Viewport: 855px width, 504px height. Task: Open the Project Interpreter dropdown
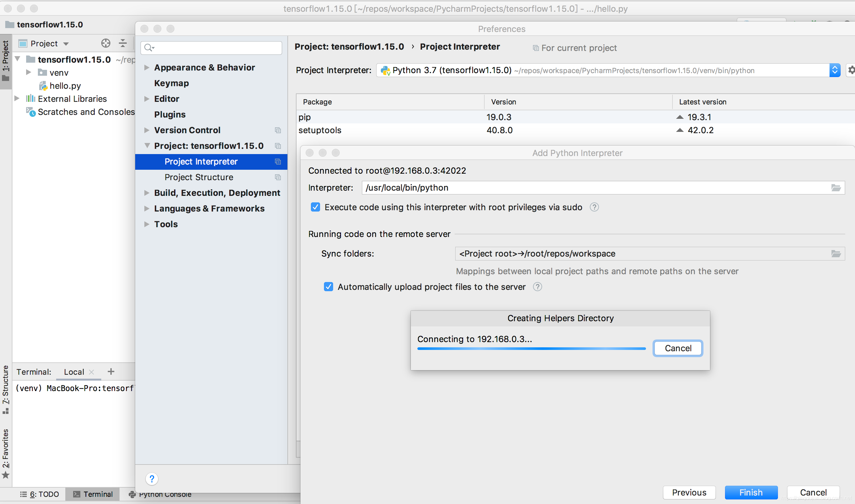(x=835, y=70)
